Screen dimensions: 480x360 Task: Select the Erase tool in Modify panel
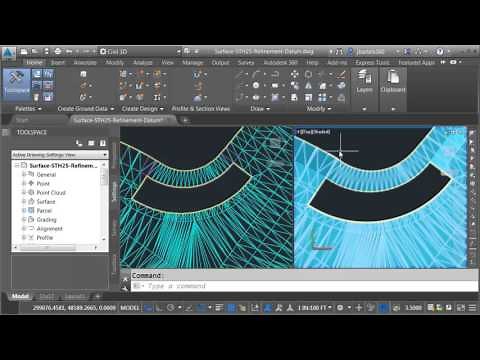pos(341,74)
